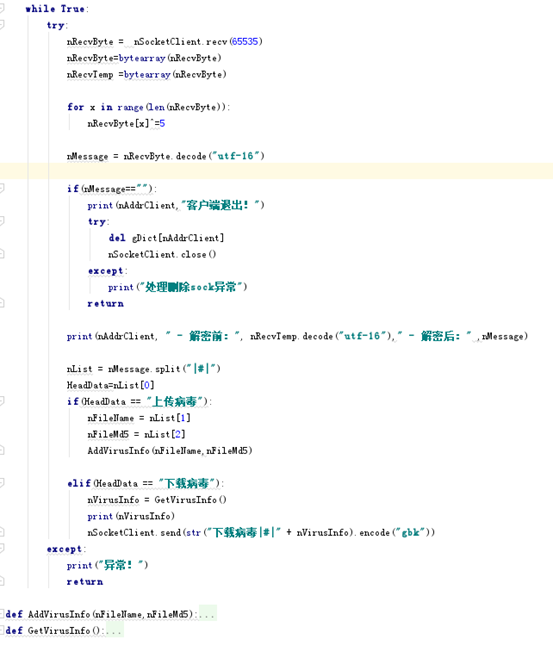The image size is (553, 658).
Task: Click the folded '...' placeholder after def GetVirusInfo
Action: point(114,631)
